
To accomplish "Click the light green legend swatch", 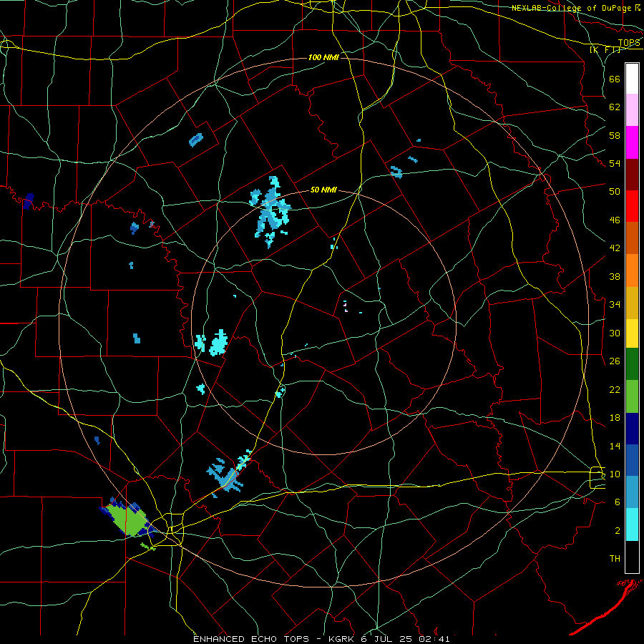I will point(632,396).
